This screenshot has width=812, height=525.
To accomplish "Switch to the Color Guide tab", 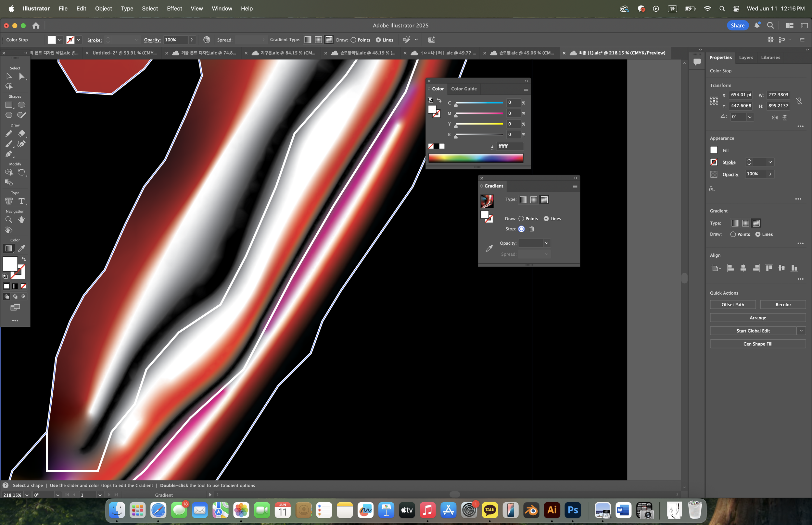I will coord(464,89).
